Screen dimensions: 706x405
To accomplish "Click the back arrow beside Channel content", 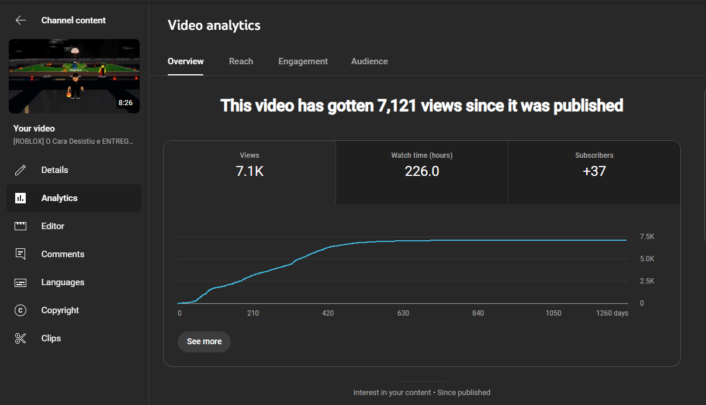I will pos(21,20).
